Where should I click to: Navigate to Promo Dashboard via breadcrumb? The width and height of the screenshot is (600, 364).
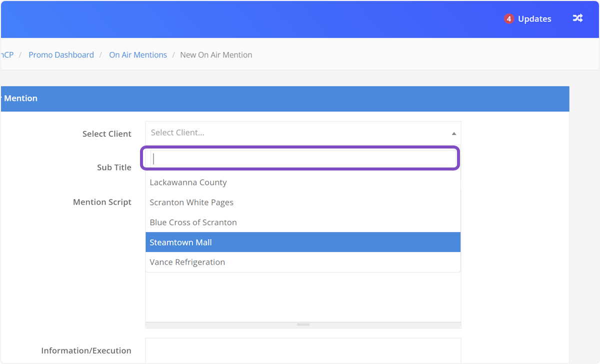tap(61, 54)
